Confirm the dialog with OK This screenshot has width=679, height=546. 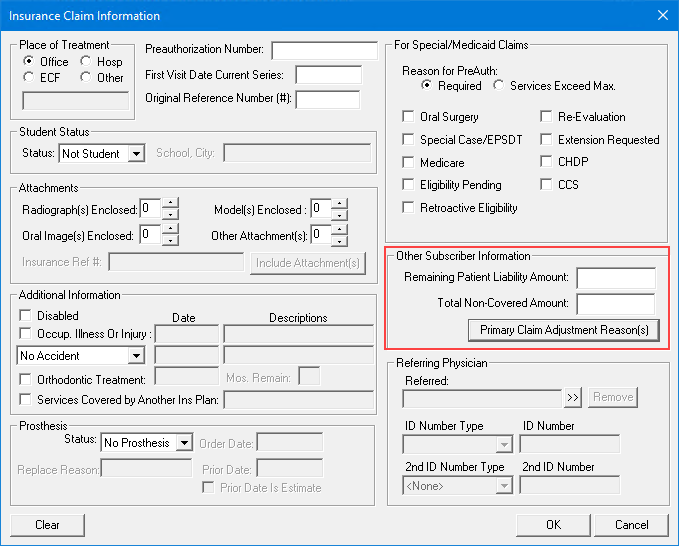pyautogui.click(x=553, y=525)
